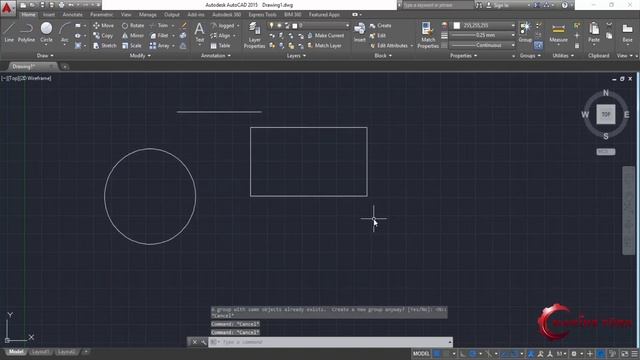Click the Group tool
This screenshot has width=640, height=360.
525,32
